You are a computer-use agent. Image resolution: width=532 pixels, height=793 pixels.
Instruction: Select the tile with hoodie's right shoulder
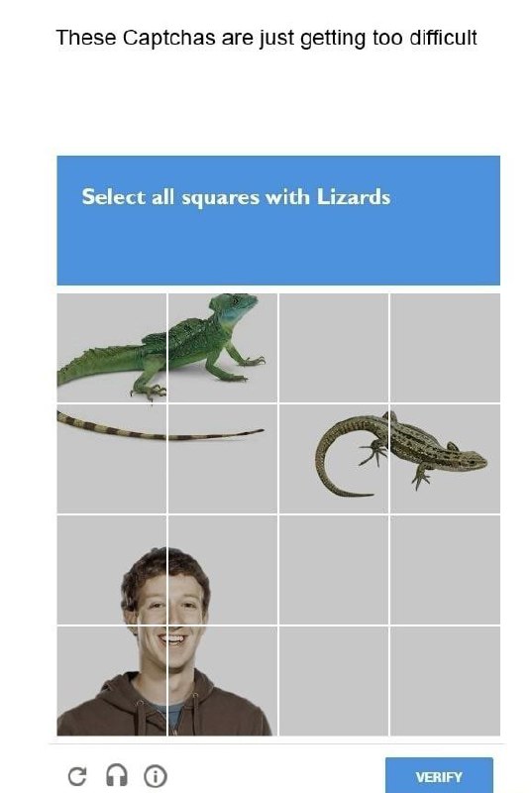pyautogui.click(x=223, y=681)
